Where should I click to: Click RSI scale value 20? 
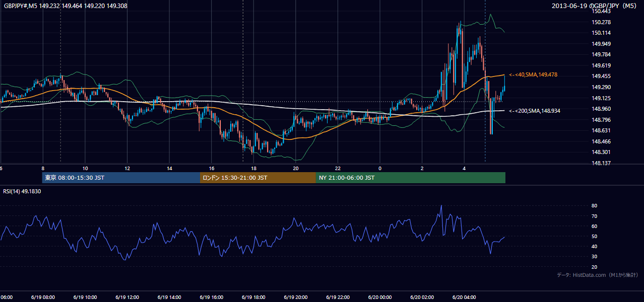pyautogui.click(x=595, y=267)
